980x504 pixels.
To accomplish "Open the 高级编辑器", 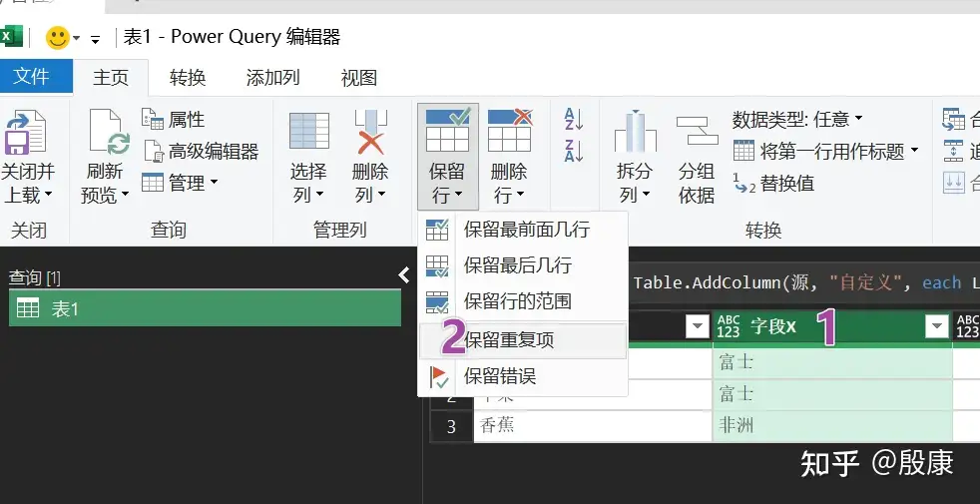I will tap(201, 151).
